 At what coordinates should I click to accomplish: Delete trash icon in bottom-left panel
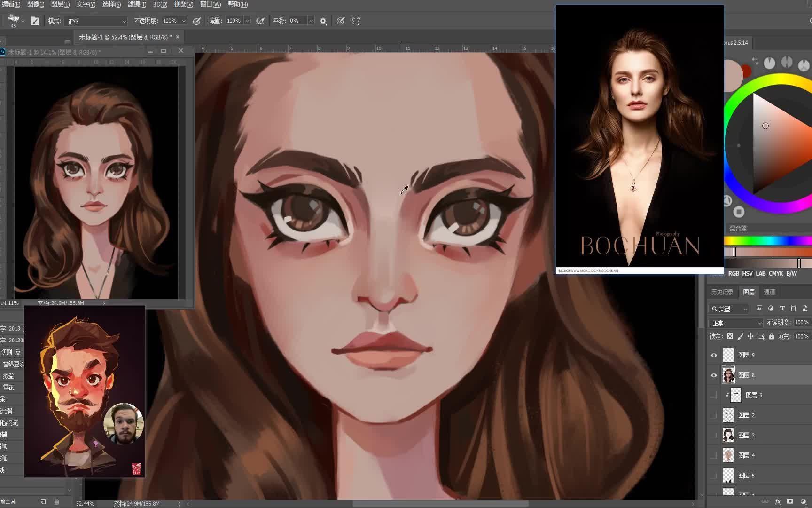56,501
